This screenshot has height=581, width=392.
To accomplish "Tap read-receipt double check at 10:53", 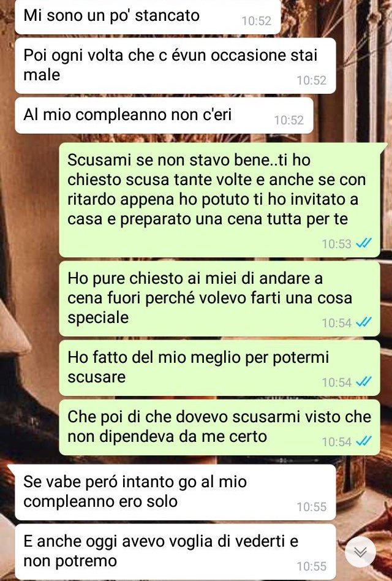I will pyautogui.click(x=363, y=244).
